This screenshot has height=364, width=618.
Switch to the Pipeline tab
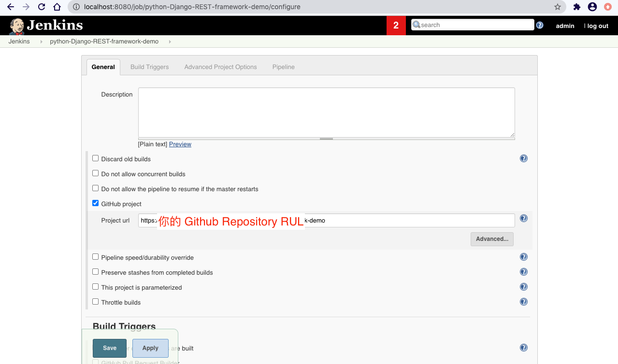click(x=283, y=67)
